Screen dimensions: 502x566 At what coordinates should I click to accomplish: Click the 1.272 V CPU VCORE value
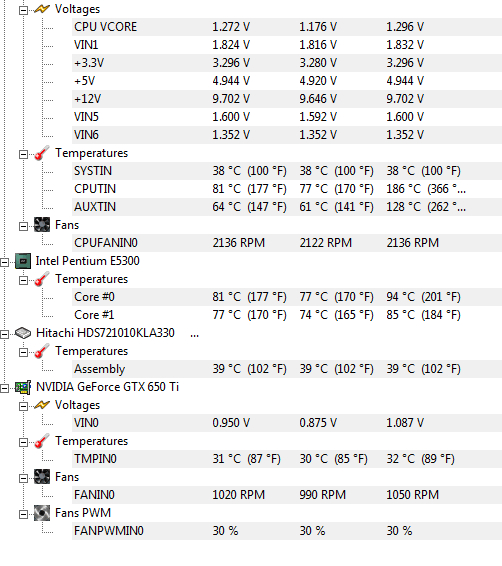[231, 27]
